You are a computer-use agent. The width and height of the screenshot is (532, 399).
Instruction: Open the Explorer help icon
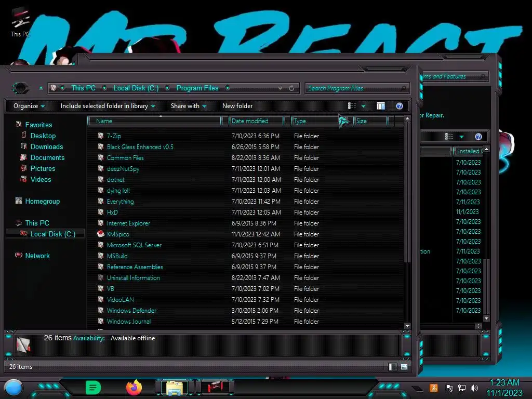(x=400, y=106)
